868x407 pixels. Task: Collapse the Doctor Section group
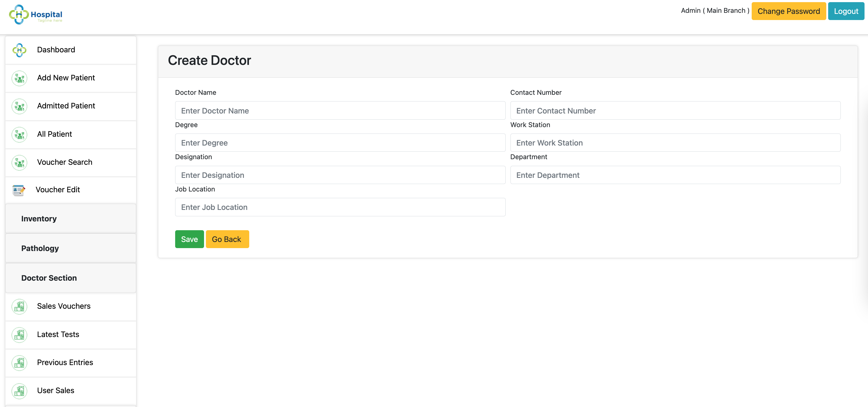[71, 278]
